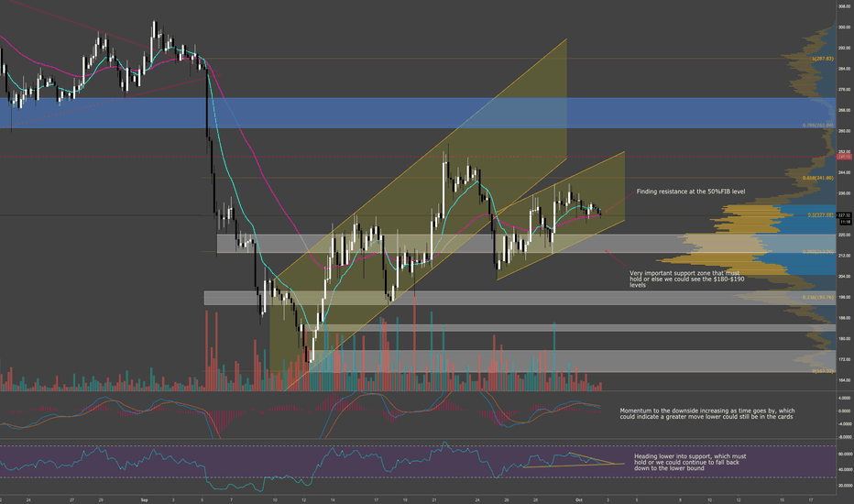This screenshot has width=854, height=504.
Task: Click the 300.00 price axis label
Action: pyautogui.click(x=845, y=27)
